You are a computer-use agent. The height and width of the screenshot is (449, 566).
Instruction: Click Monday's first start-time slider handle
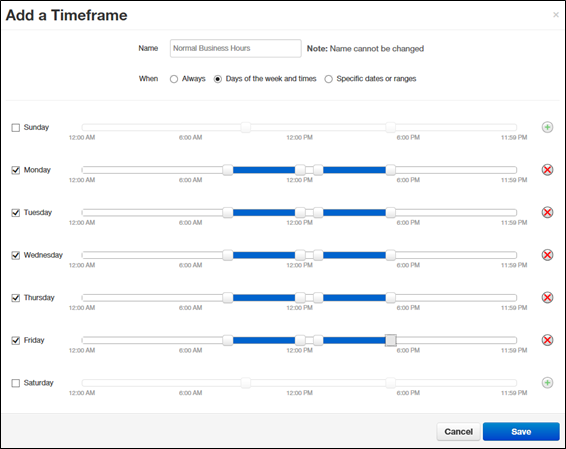click(x=228, y=170)
